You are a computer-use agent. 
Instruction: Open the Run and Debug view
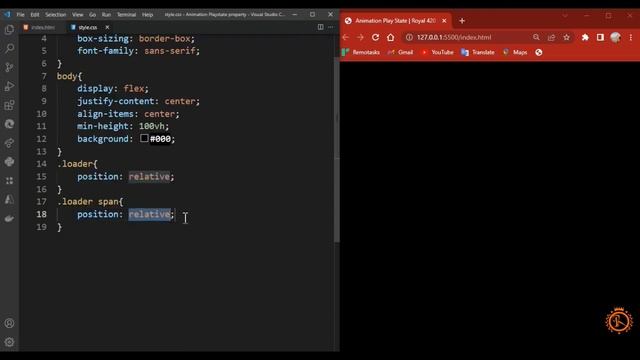point(9,86)
